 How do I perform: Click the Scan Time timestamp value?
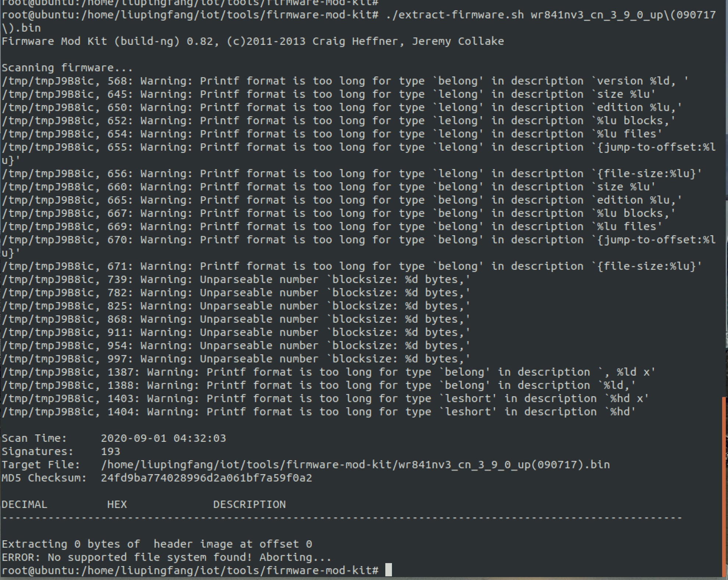[x=163, y=438]
